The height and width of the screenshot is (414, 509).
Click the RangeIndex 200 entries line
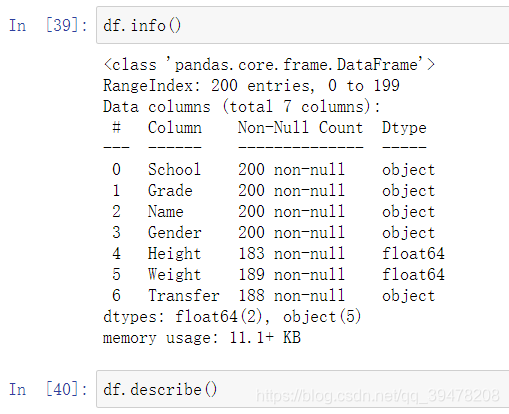251,86
